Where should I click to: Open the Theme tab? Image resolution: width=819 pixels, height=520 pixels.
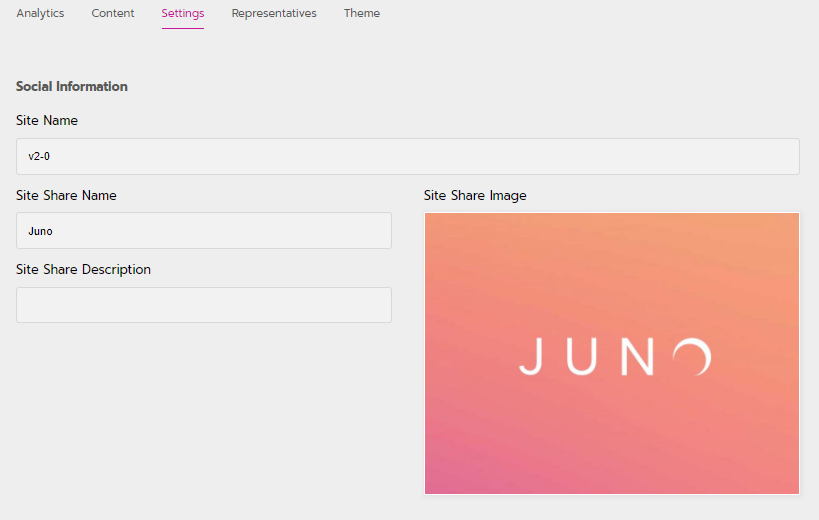(362, 13)
